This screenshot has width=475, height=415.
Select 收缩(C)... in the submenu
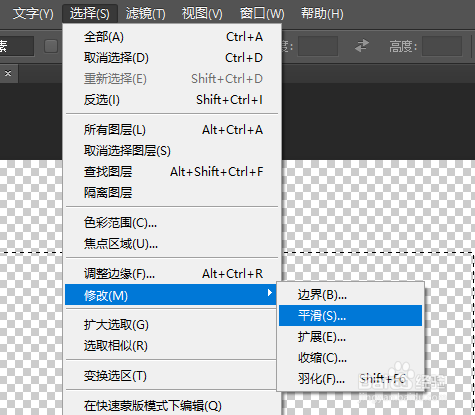click(x=350, y=358)
